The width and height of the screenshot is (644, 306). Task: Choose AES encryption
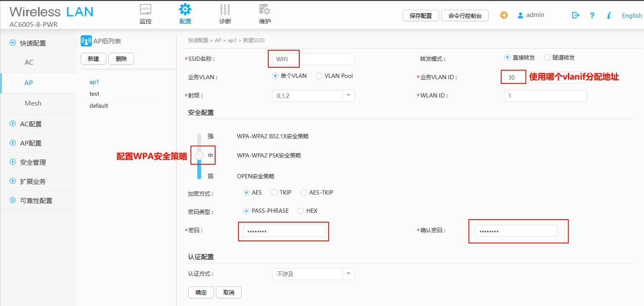tap(246, 192)
